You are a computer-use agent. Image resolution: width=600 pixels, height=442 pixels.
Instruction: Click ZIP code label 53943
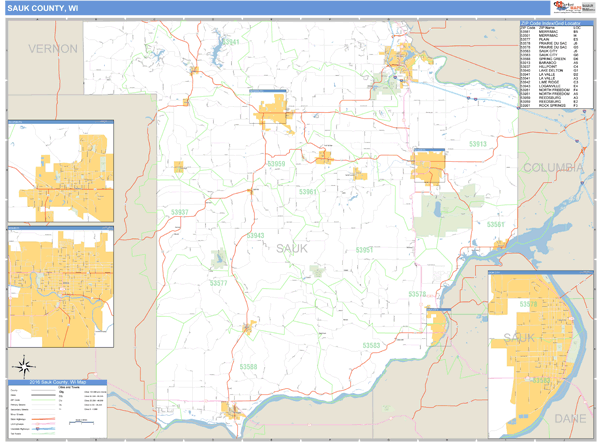pos(255,235)
